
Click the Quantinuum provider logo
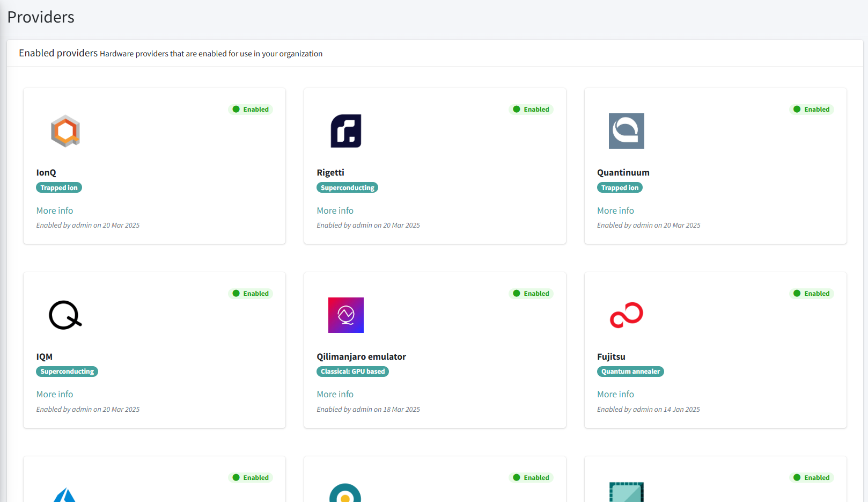click(626, 130)
